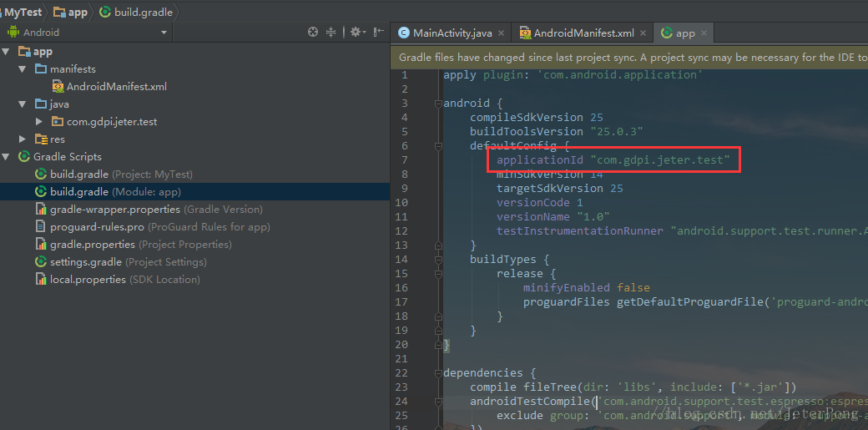The height and width of the screenshot is (430, 868).
Task: Collapse the java folder
Action: (23, 104)
